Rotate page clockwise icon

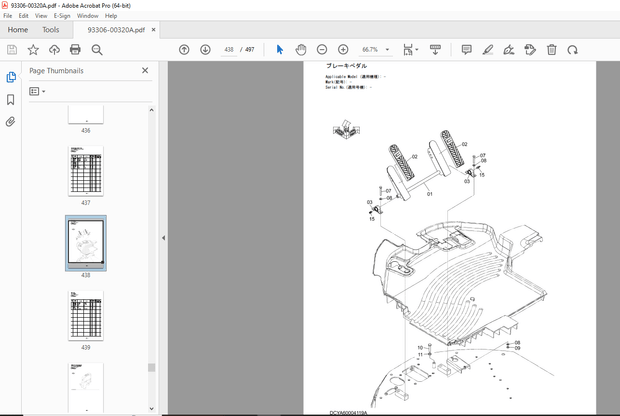[x=573, y=49]
